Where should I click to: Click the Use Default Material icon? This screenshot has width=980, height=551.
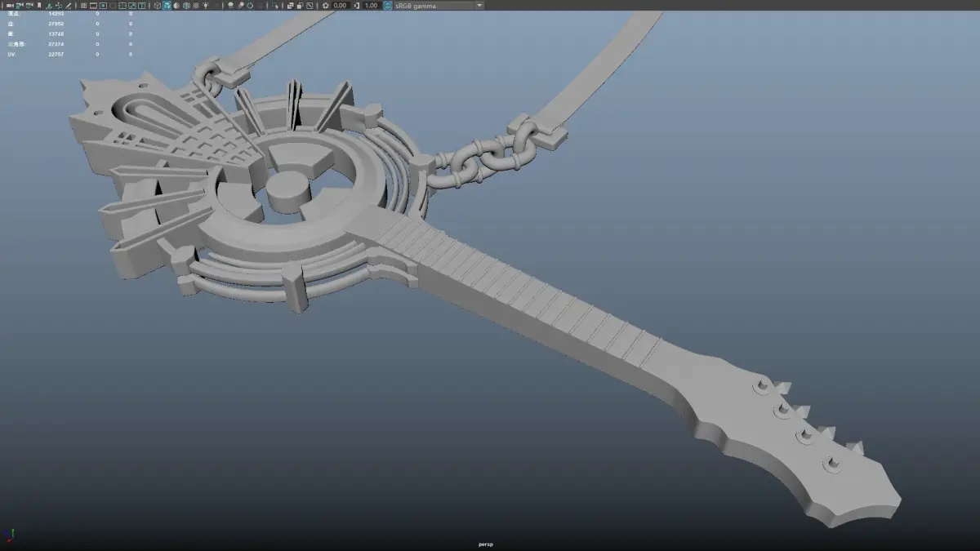(x=176, y=5)
